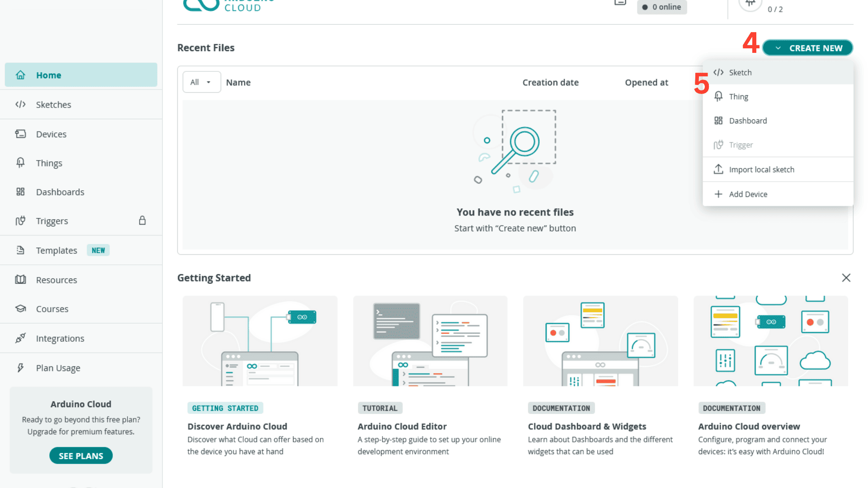The image size is (868, 488).
Task: Click the Templates document icon in sidebar
Action: point(20,250)
